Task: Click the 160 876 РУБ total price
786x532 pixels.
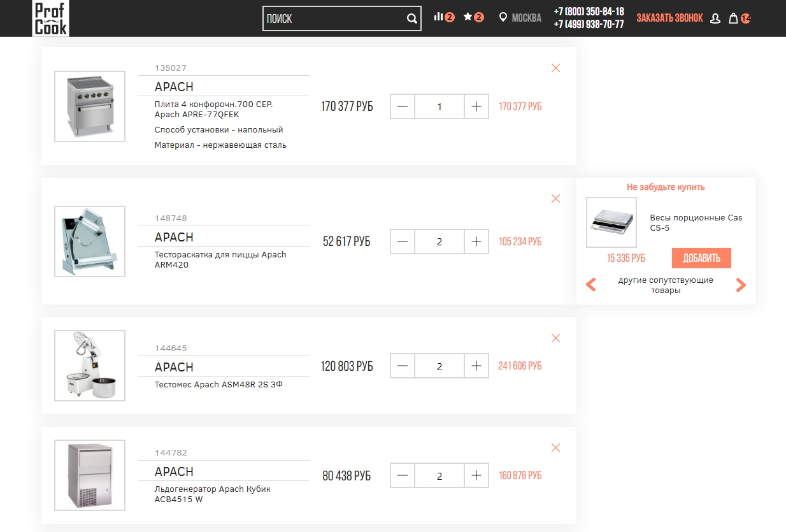Action: point(520,475)
